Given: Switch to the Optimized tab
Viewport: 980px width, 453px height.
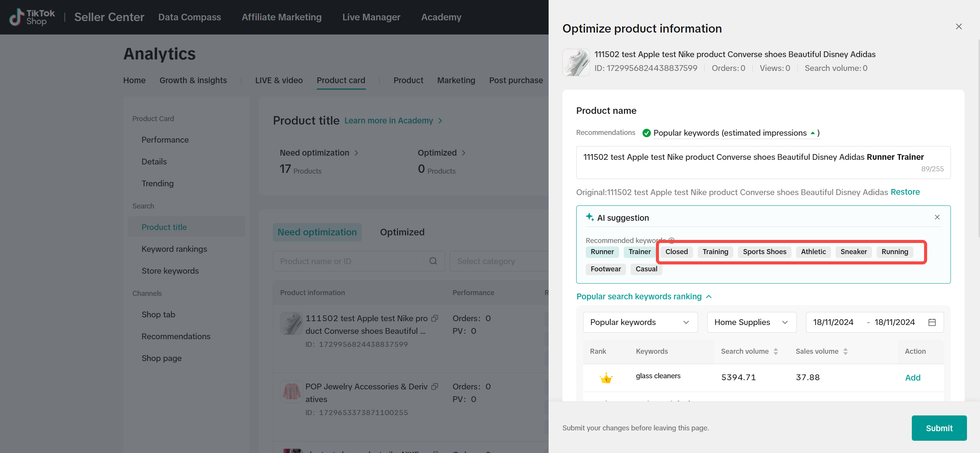Looking at the screenshot, I should click(402, 232).
